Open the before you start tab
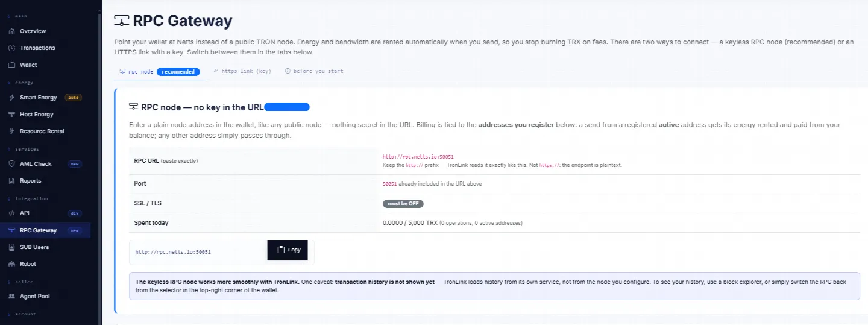The image size is (868, 325). (x=314, y=71)
